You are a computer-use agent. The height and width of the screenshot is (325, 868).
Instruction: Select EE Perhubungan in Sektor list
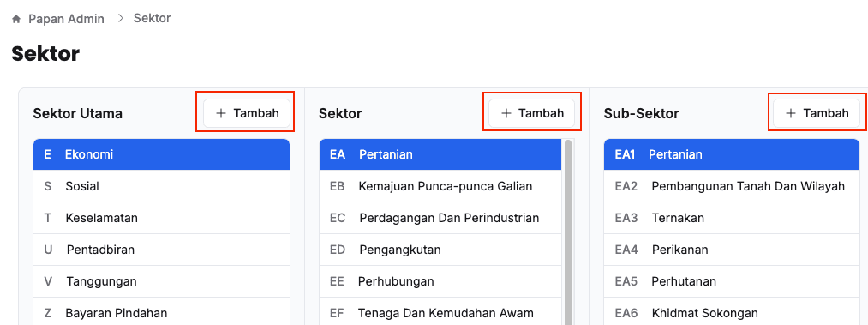440,281
